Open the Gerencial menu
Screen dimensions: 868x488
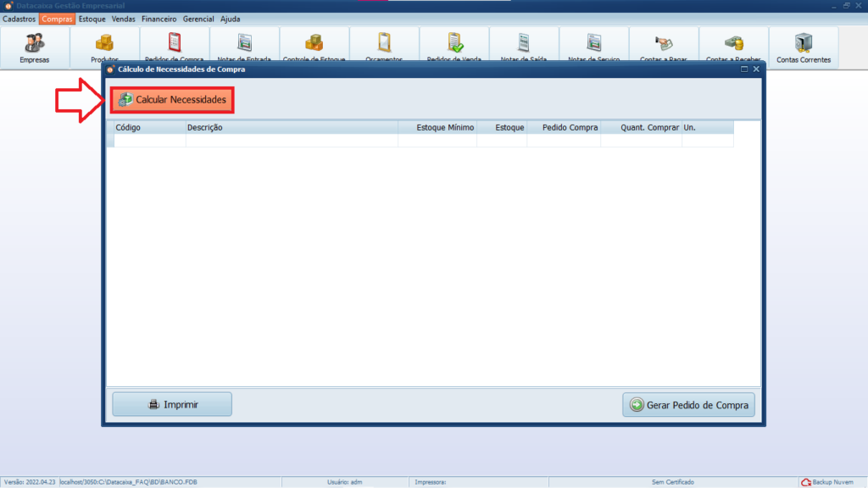coord(198,19)
